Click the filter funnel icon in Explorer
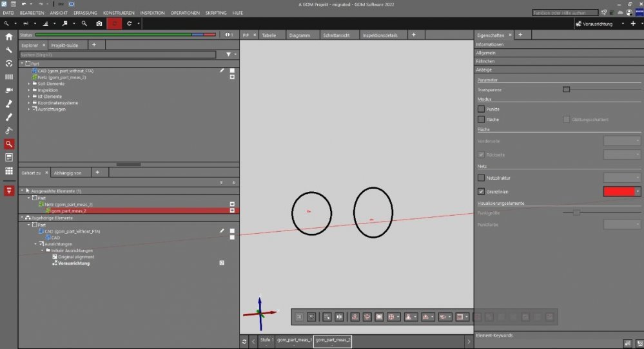The width and height of the screenshot is (644, 349). pyautogui.click(x=228, y=55)
